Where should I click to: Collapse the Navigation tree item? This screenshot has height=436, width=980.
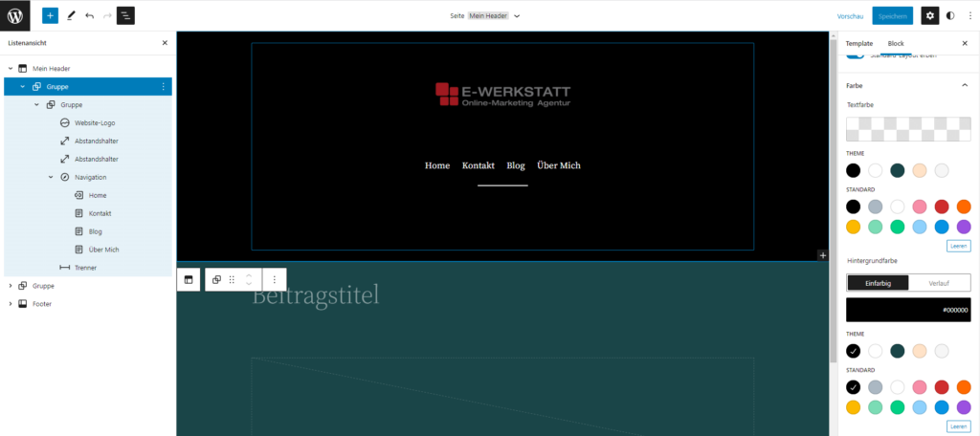click(51, 178)
